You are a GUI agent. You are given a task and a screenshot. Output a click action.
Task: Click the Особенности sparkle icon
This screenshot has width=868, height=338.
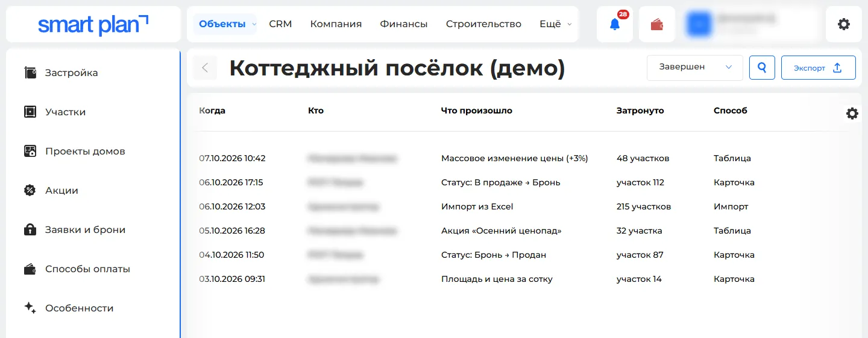point(30,308)
